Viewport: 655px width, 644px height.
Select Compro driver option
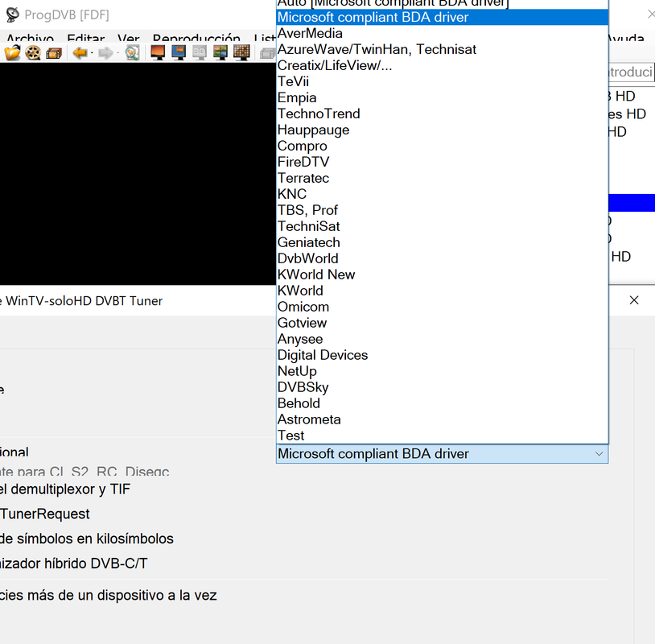click(443, 146)
